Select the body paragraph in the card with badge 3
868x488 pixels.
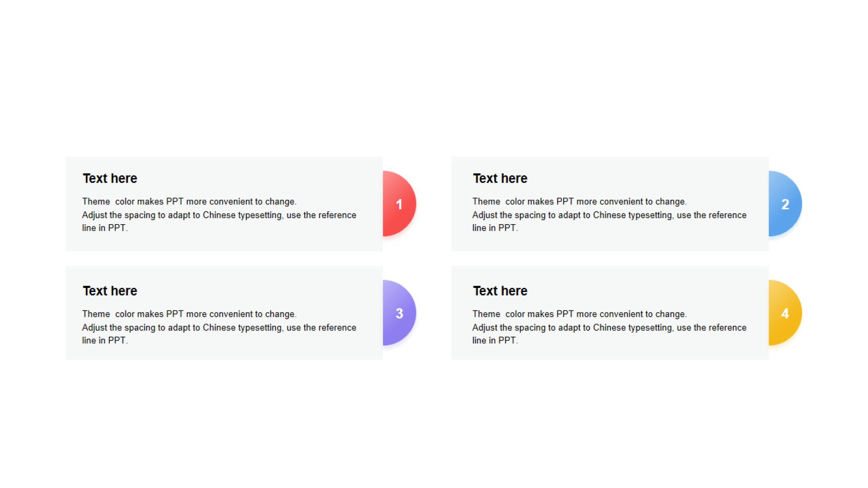click(x=219, y=327)
